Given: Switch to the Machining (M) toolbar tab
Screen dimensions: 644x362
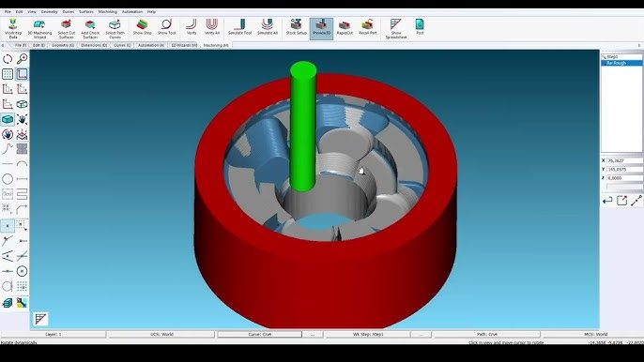Looking at the screenshot, I should tap(216, 45).
